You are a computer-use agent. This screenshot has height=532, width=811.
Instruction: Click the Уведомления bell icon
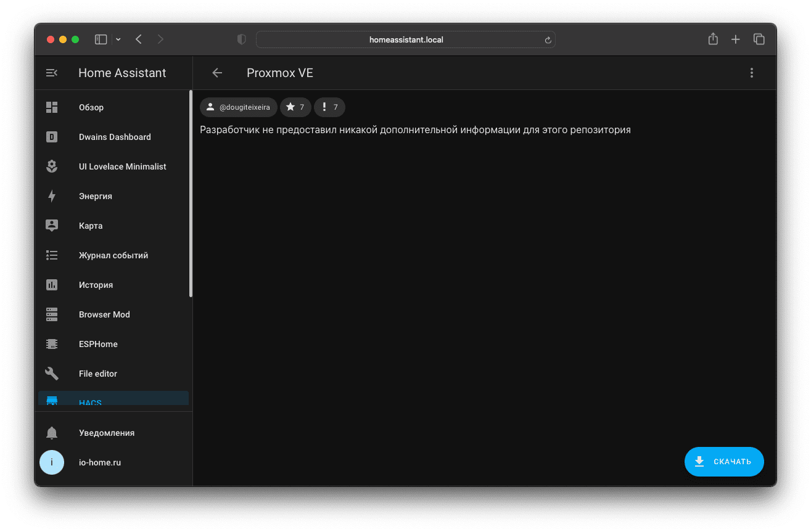52,433
